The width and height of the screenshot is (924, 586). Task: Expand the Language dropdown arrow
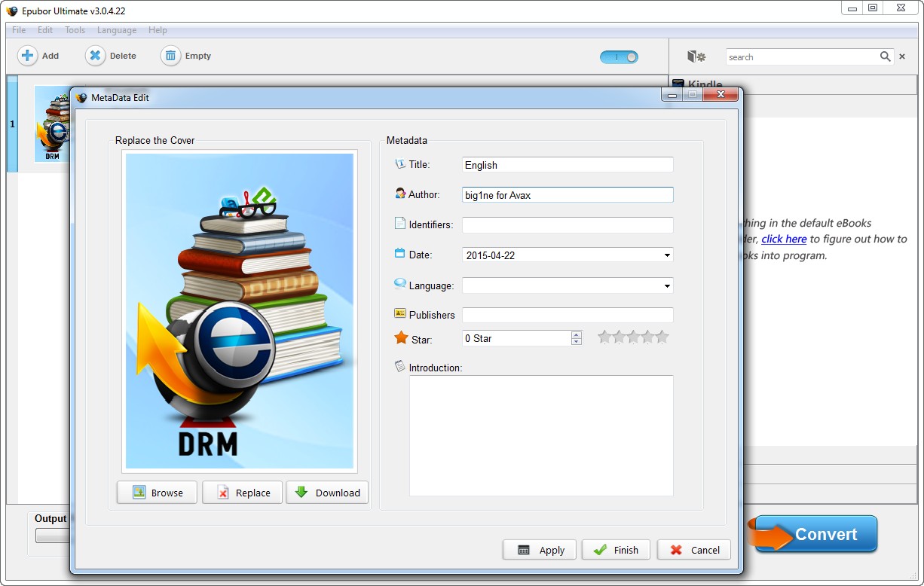tap(667, 285)
